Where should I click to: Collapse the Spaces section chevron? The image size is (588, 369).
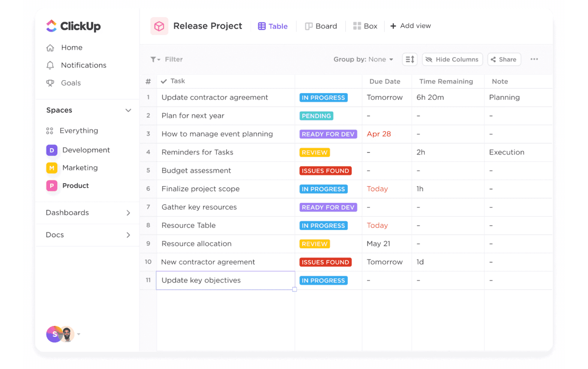(128, 110)
